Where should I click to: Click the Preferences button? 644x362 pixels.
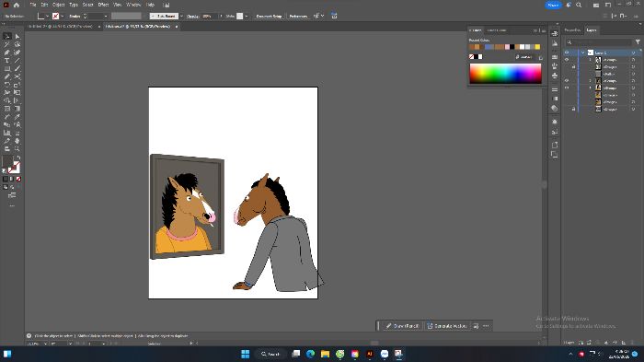point(298,16)
